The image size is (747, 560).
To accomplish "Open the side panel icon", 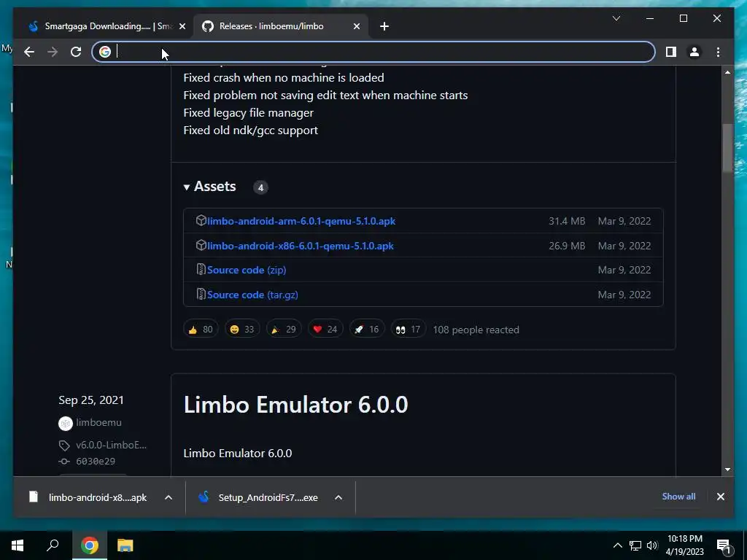I will (x=671, y=52).
